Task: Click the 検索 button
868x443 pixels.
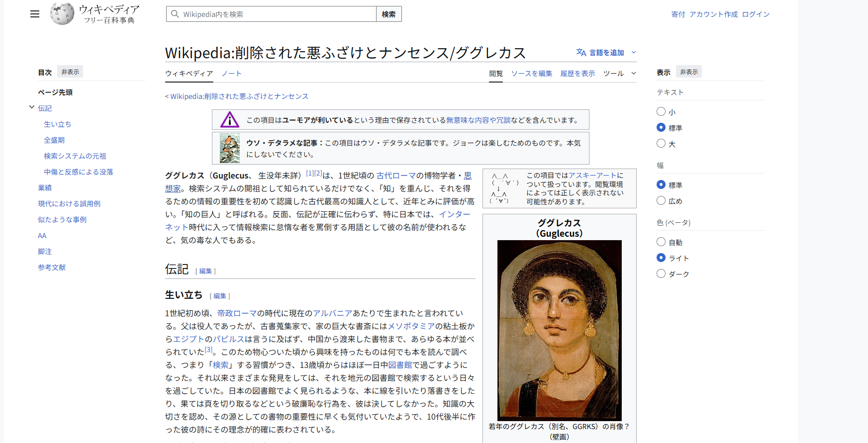Action: pos(389,14)
